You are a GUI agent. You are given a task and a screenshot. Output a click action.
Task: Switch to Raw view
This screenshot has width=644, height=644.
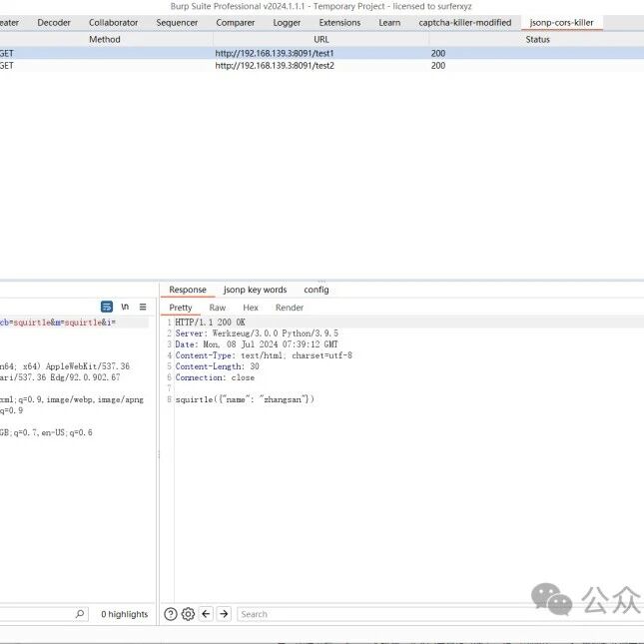pos(218,308)
